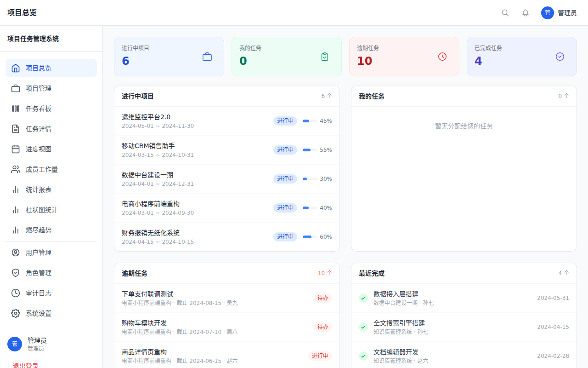Click the kanban columns icon for 任务看板

(x=16, y=109)
